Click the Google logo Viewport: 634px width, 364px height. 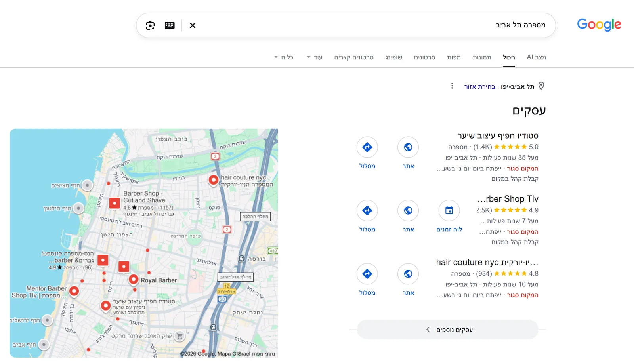[599, 25]
